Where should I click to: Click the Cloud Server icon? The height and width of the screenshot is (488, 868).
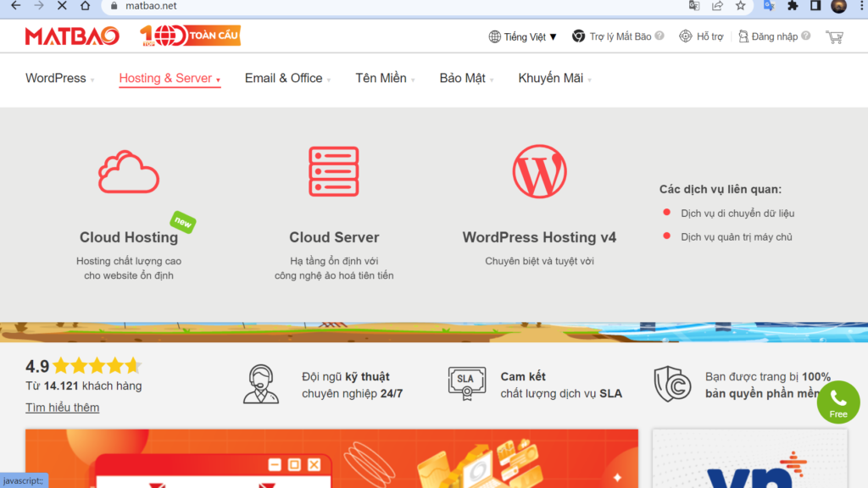[334, 170]
